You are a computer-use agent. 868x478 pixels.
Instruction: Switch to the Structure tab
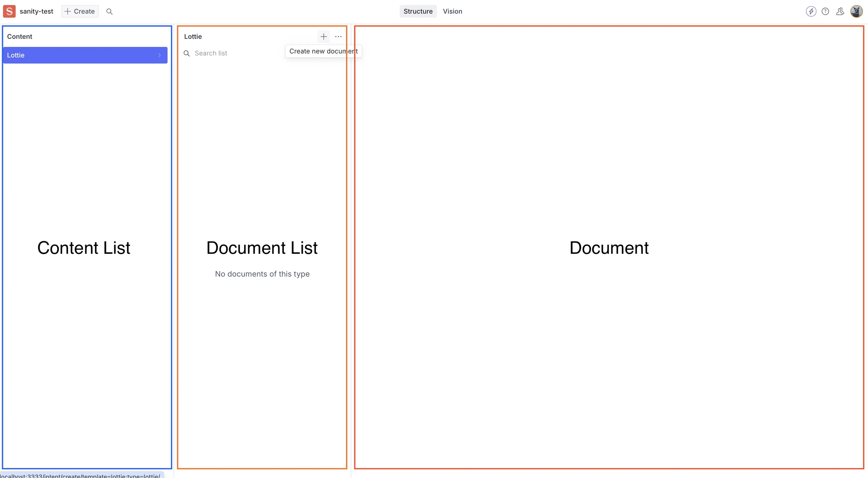pyautogui.click(x=418, y=11)
